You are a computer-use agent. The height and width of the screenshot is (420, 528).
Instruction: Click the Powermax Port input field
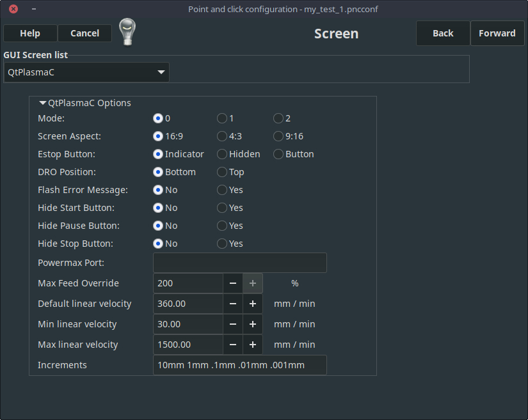[239, 262]
